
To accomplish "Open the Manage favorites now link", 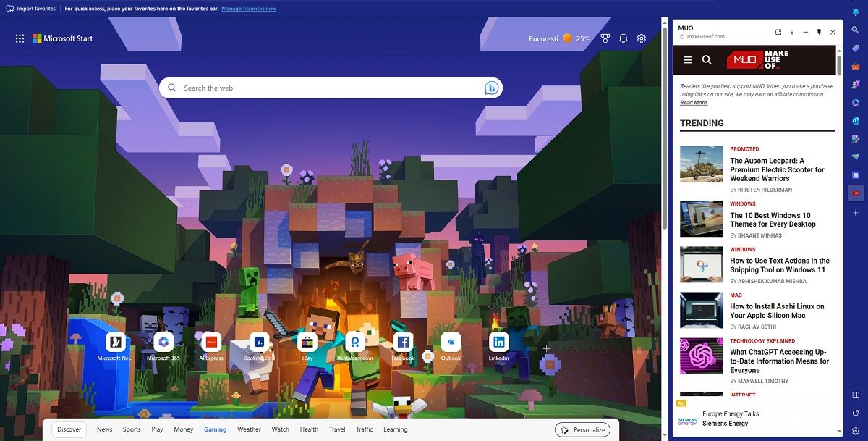I will 250,9.
